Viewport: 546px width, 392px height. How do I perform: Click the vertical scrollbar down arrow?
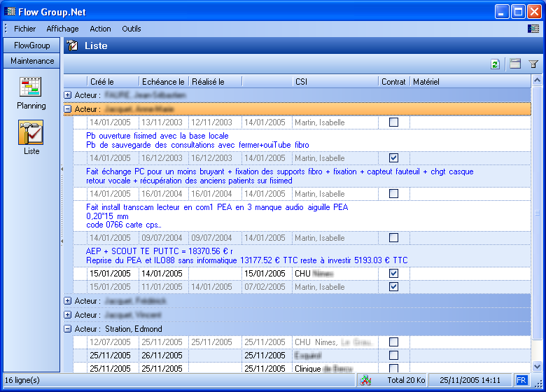point(537,366)
